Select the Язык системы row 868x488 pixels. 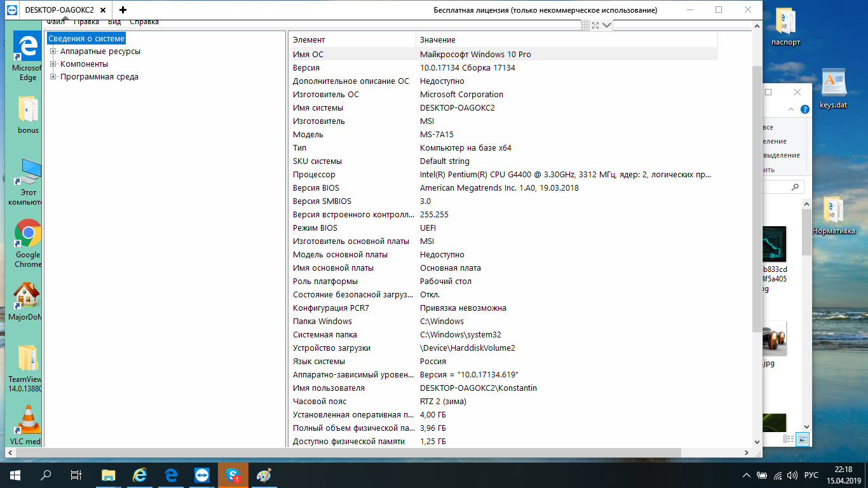pos(505,362)
